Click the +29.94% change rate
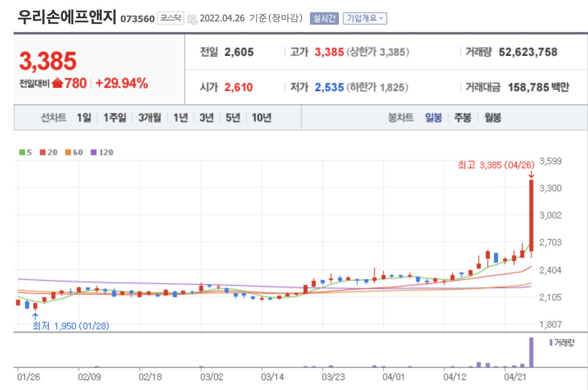The height and width of the screenshot is (390, 588). pos(122,83)
